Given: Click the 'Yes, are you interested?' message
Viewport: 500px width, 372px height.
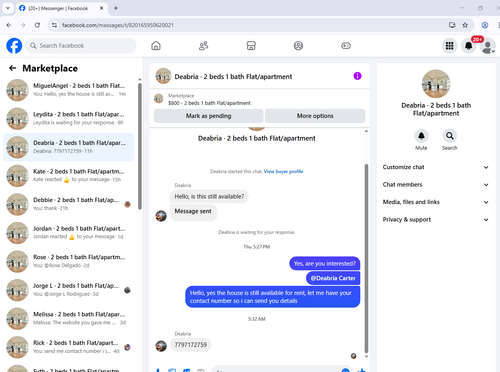Looking at the screenshot, I should point(325,263).
